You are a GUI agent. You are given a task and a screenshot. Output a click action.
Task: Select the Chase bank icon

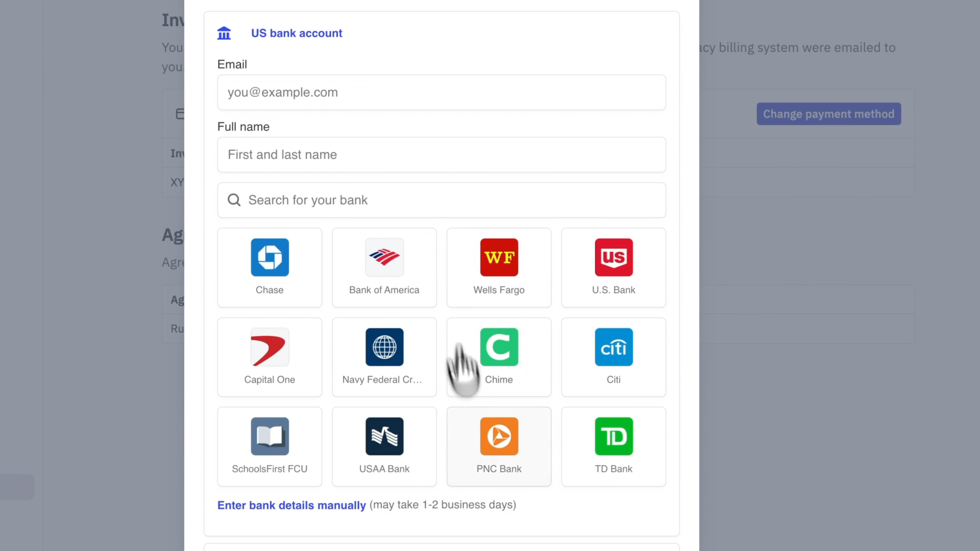269,257
